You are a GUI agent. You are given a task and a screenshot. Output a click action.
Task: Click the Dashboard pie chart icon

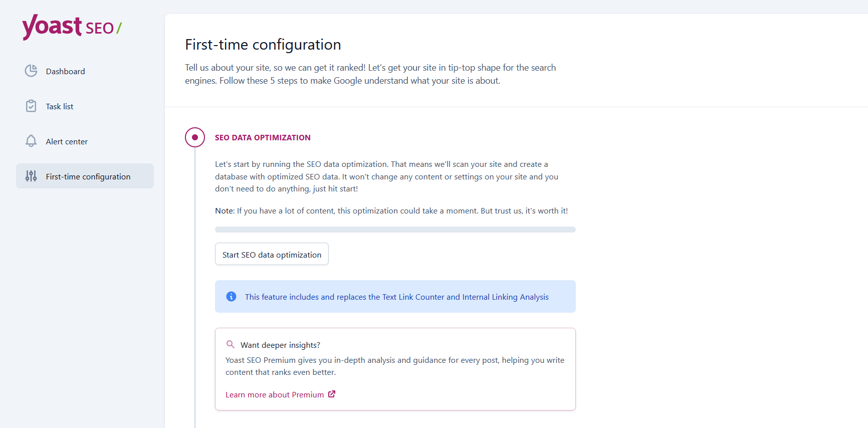click(31, 71)
